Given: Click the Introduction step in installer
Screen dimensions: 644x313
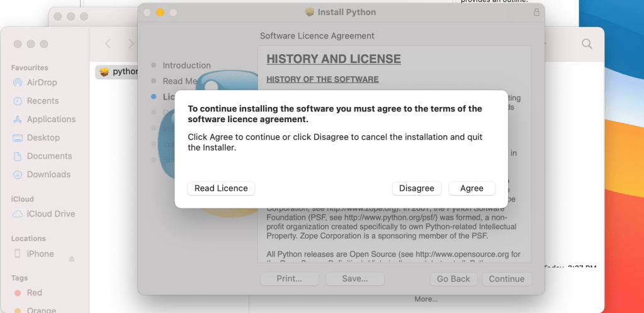Looking at the screenshot, I should click(186, 65).
